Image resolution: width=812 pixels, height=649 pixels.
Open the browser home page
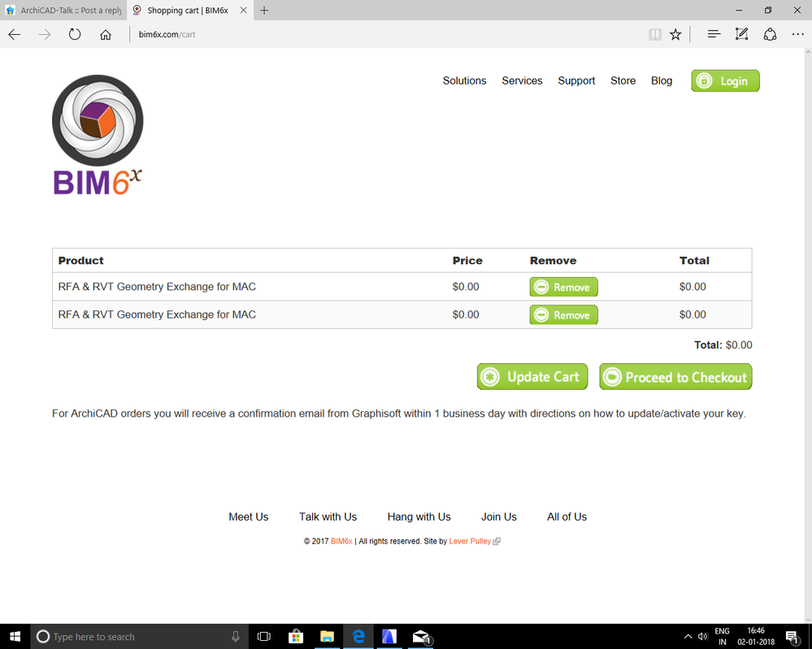click(x=106, y=35)
